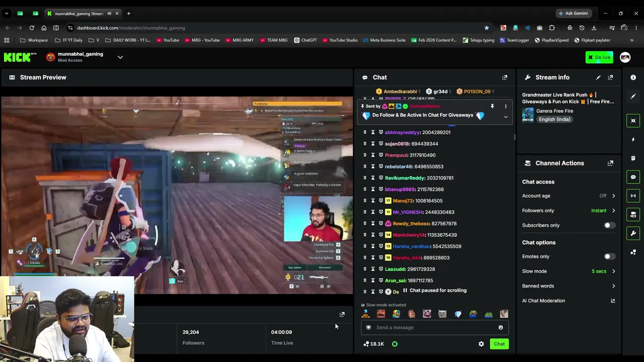Viewport: 644px width, 362px height.
Task: Ban user bhanup9985 with shield icon
Action: click(x=381, y=190)
